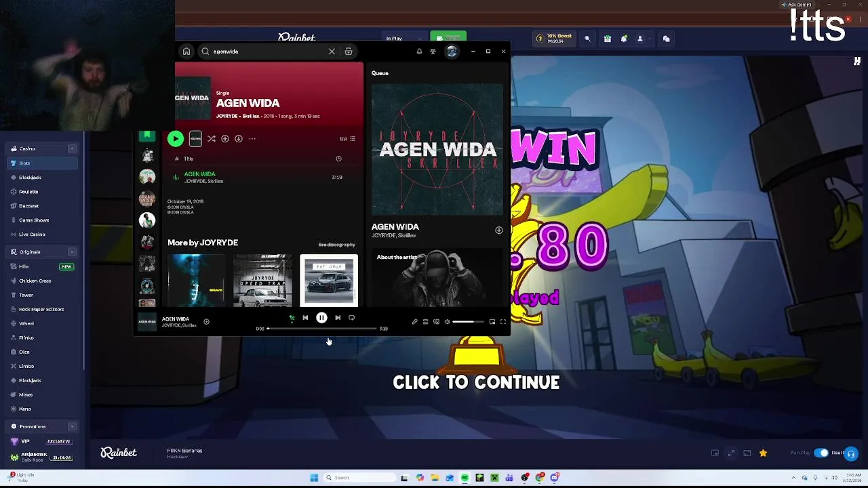
Task: Open Rainbet chat bubbles icon
Action: point(666,39)
